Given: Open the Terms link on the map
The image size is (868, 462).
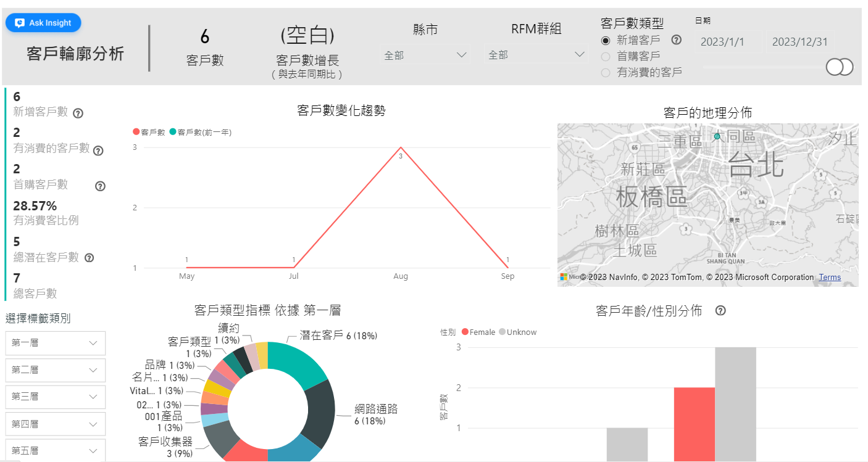Looking at the screenshot, I should click(x=830, y=278).
